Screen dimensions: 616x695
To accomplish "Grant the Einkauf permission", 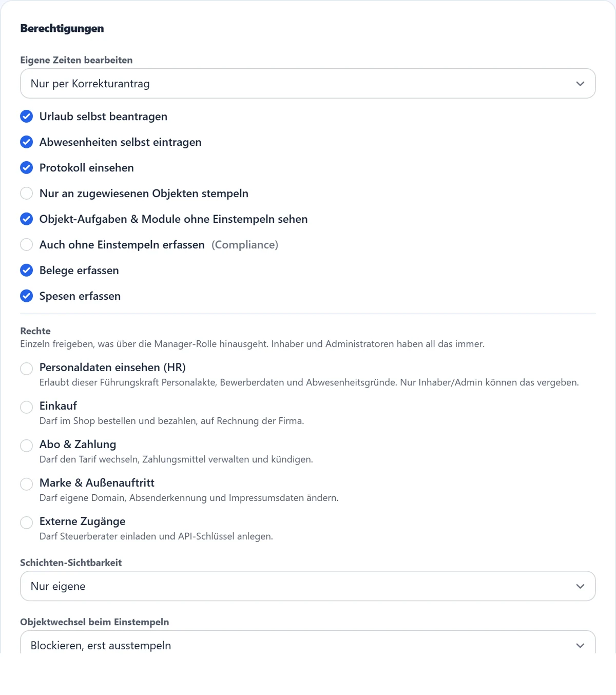I will 27,407.
